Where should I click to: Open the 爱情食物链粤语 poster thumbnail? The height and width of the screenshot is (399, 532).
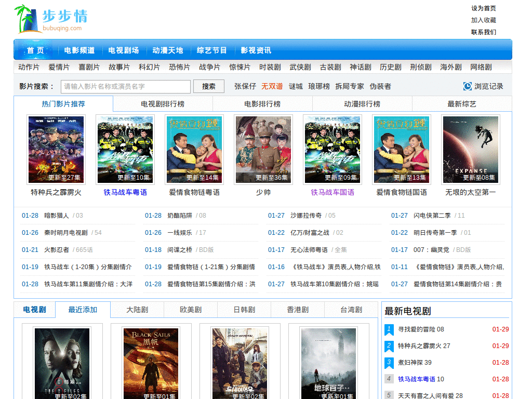coord(194,150)
